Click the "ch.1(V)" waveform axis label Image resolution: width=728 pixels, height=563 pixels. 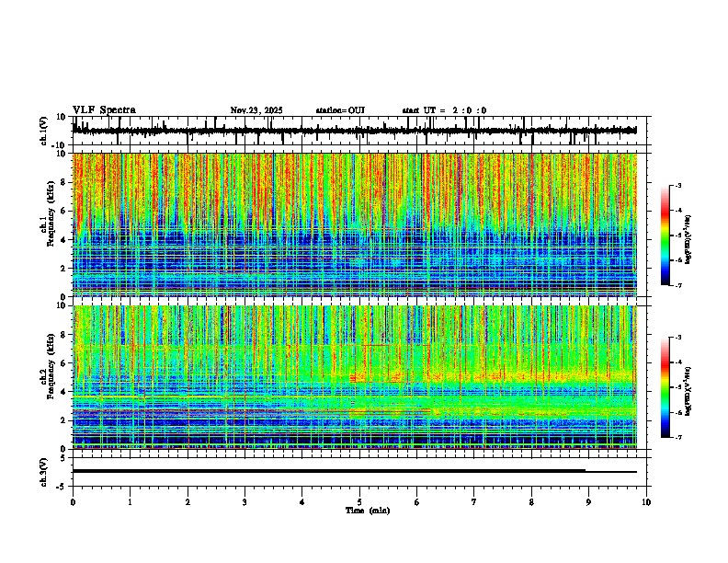43,131
